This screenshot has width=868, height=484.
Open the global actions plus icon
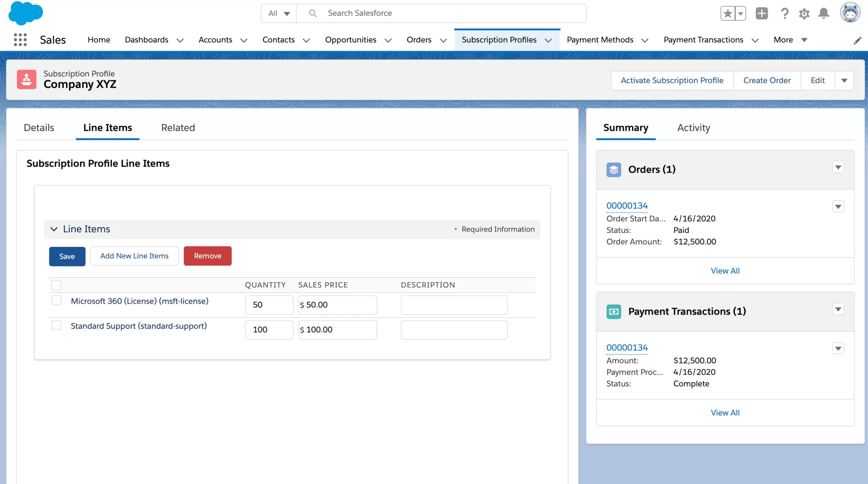click(x=762, y=13)
